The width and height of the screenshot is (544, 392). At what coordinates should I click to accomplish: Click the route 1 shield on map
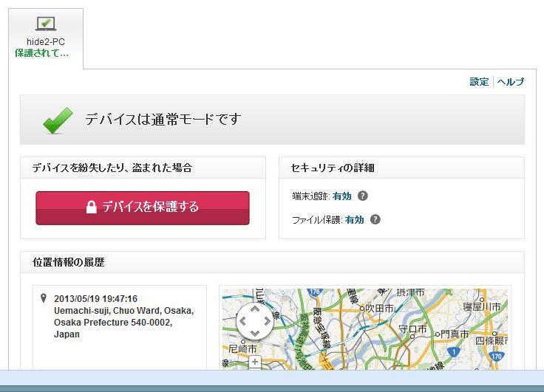(x=454, y=352)
